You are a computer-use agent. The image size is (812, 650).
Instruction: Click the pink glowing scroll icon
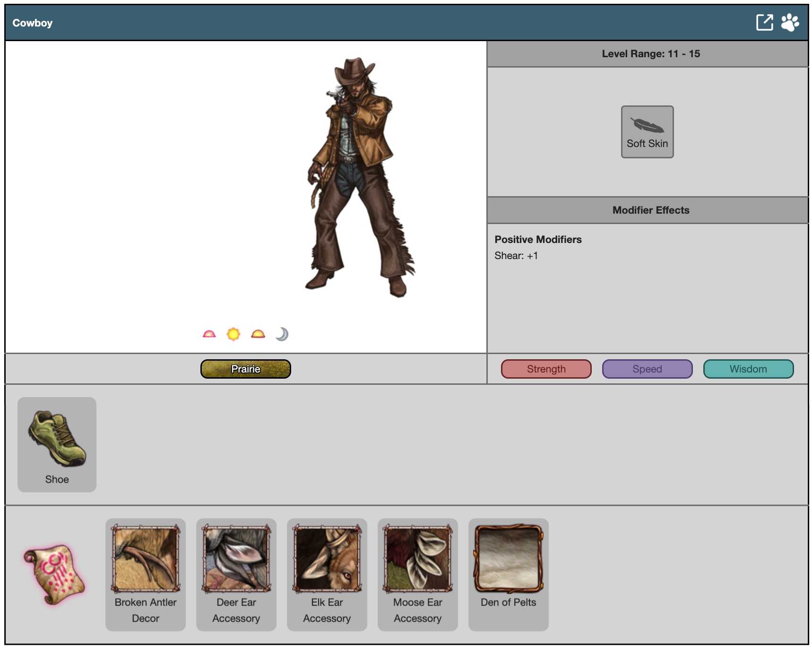(55, 574)
